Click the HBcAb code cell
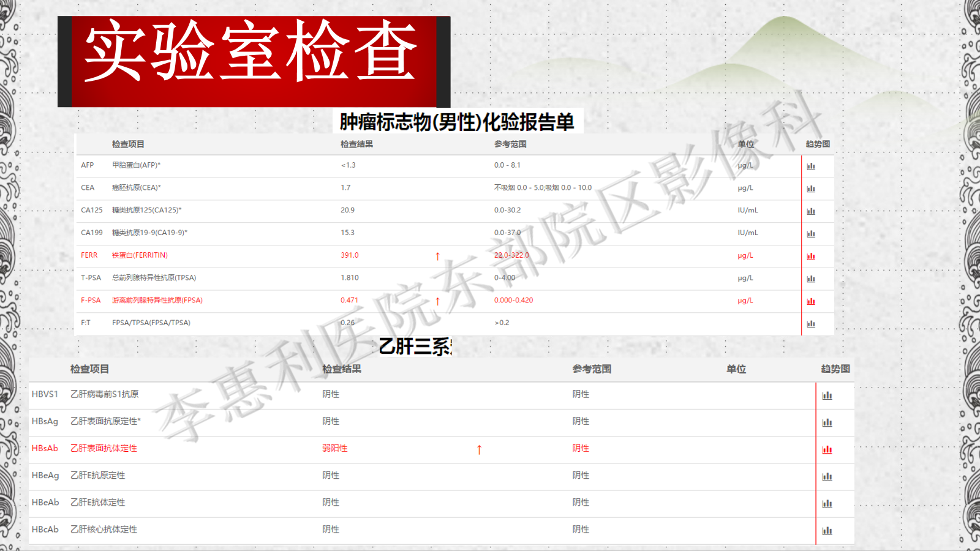The image size is (980, 551). (x=45, y=529)
